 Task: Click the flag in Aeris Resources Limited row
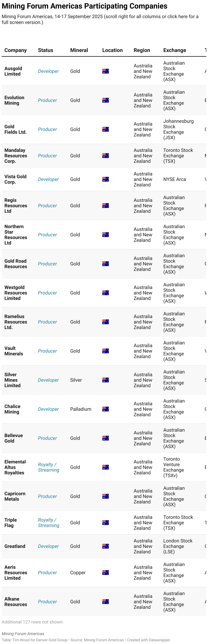pyautogui.click(x=105, y=573)
